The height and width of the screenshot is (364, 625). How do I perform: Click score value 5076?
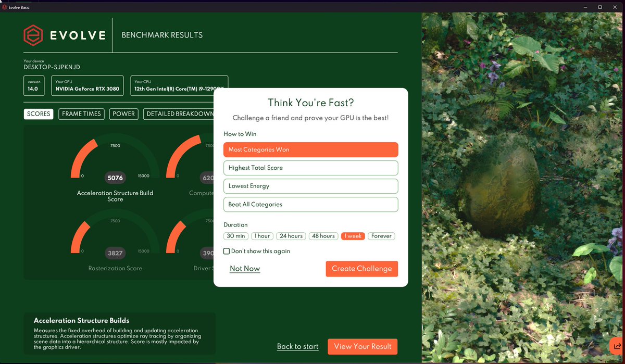pyautogui.click(x=115, y=178)
